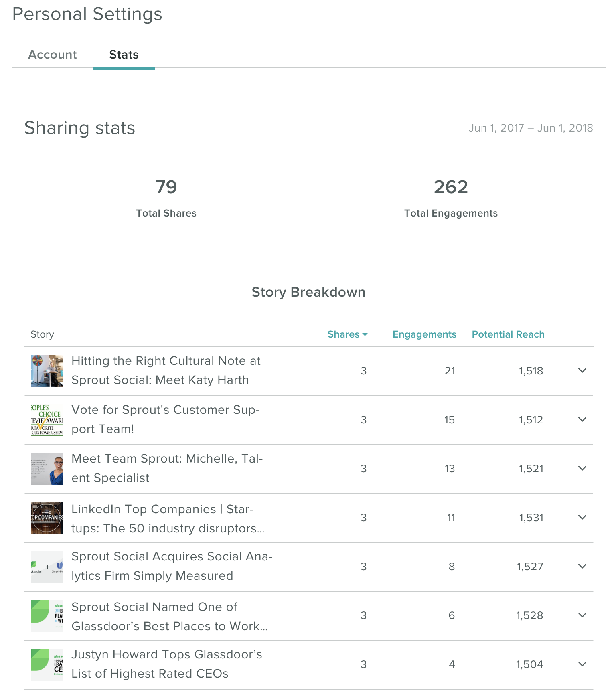Switch to the Account tab

tap(53, 55)
